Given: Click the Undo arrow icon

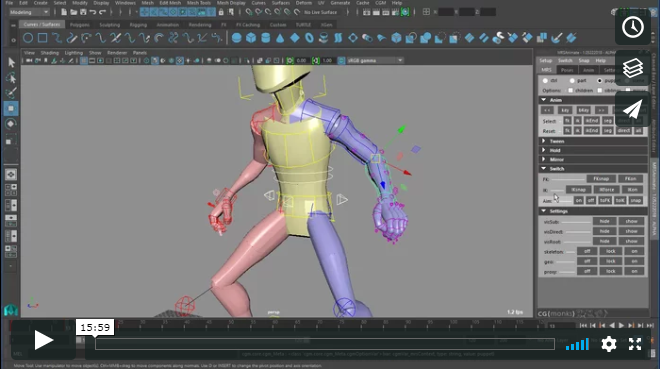Looking at the screenshot, I should coord(93,12).
